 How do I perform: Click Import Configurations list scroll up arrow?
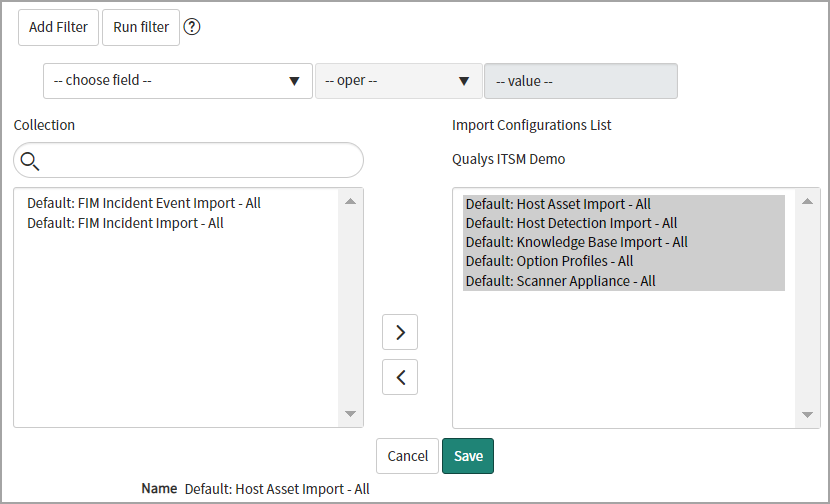click(807, 201)
